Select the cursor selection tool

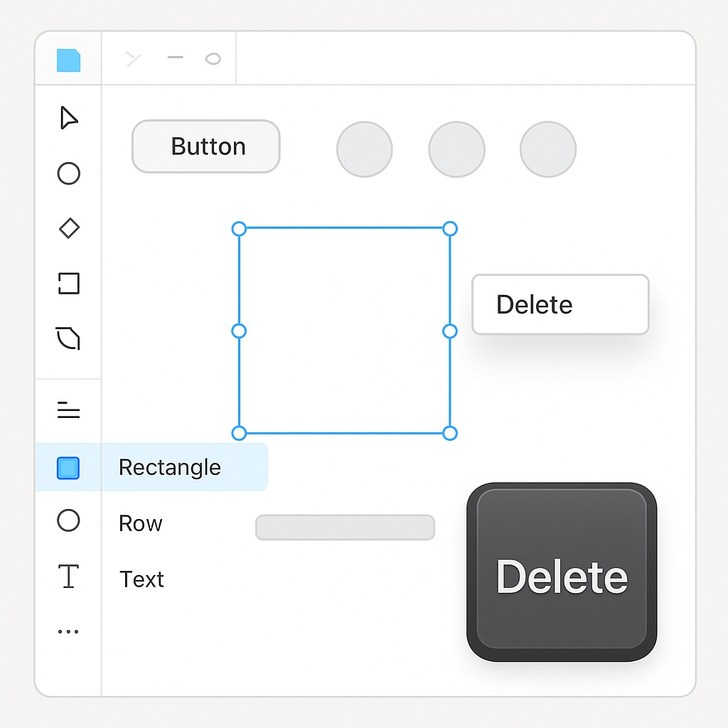tap(68, 119)
